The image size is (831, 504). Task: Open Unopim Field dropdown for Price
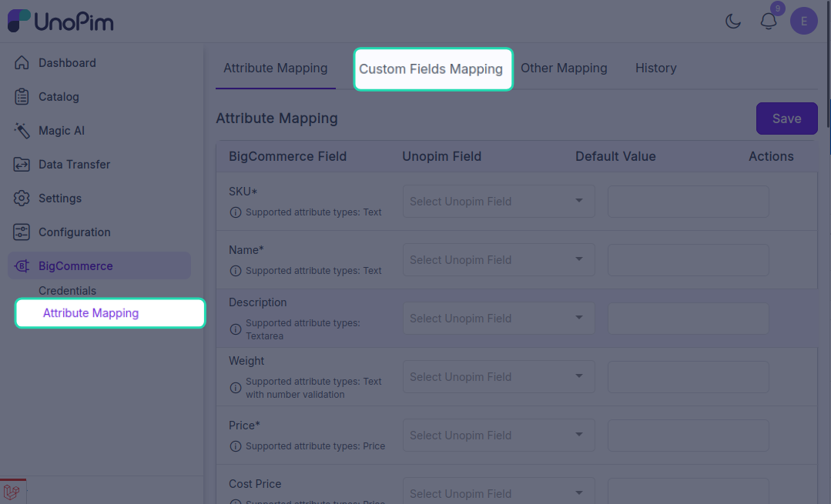pos(499,436)
